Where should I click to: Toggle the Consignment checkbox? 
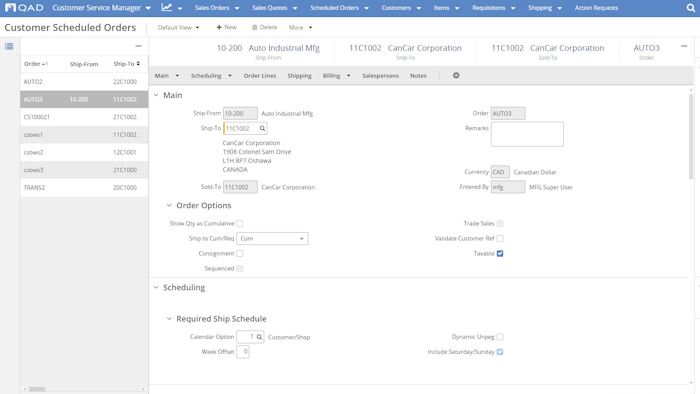(x=240, y=253)
